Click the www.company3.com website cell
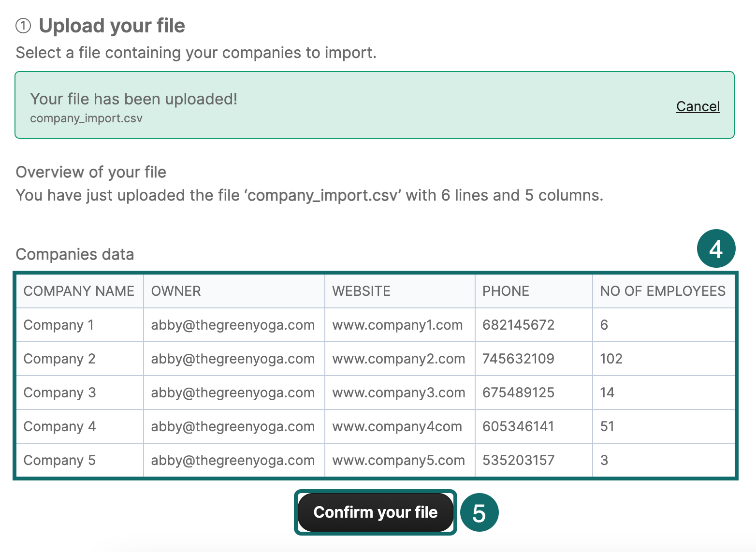This screenshot has width=756, height=552. pyautogui.click(x=398, y=392)
